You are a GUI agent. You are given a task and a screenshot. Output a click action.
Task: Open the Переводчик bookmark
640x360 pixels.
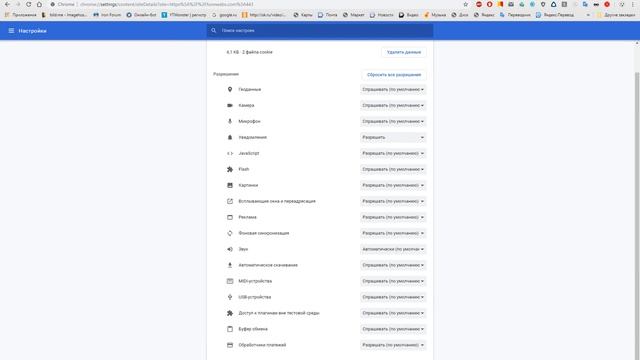tap(515, 15)
